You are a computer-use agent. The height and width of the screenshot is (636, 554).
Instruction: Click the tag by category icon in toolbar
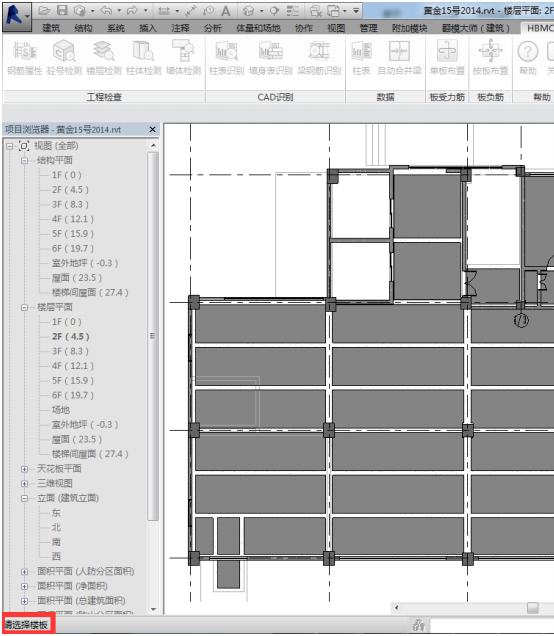[x=208, y=11]
